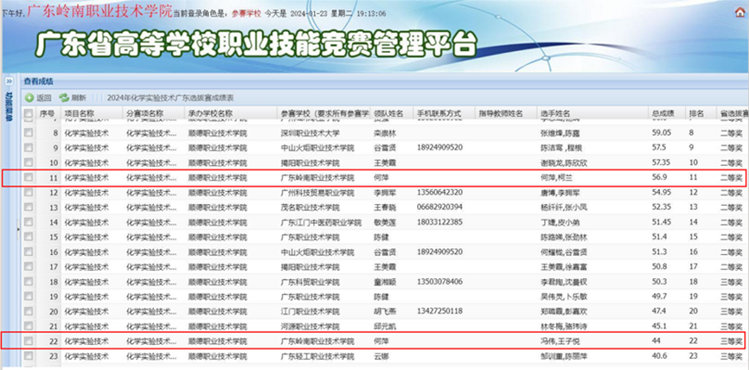The width and height of the screenshot is (749, 370).
Task: Click the 返回 (return) button
Action: (x=39, y=98)
